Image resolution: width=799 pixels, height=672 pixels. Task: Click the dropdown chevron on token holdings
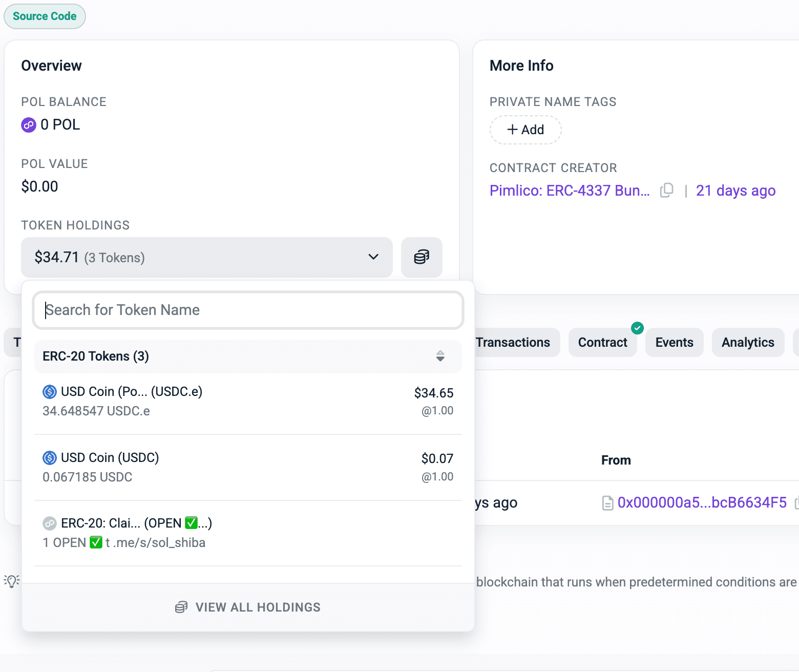tap(373, 257)
